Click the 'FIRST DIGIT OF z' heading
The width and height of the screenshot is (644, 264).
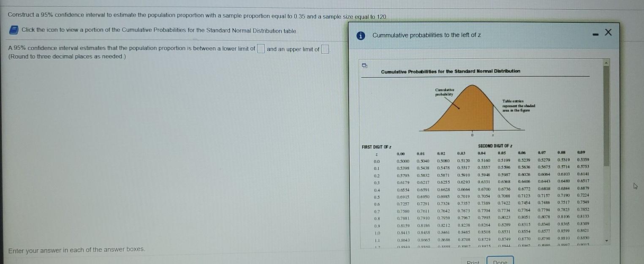coord(376,147)
